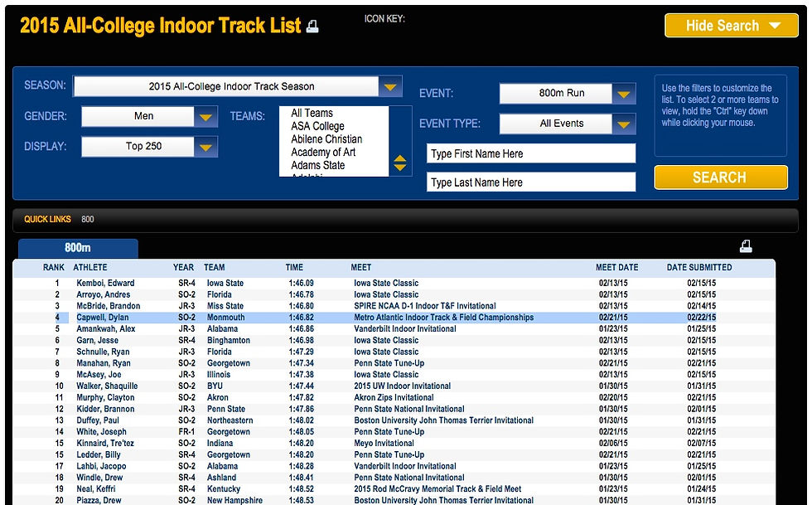Open athlete Duffey, Paul
The width and height of the screenshot is (812, 505).
(x=98, y=420)
